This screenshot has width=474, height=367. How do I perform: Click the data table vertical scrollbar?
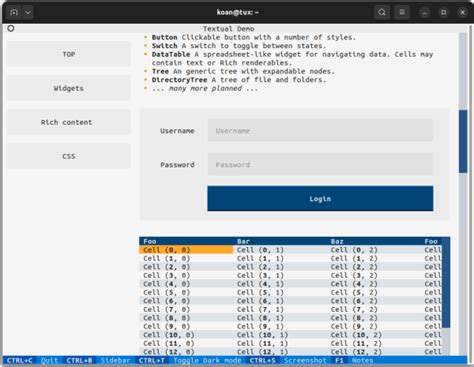446,283
